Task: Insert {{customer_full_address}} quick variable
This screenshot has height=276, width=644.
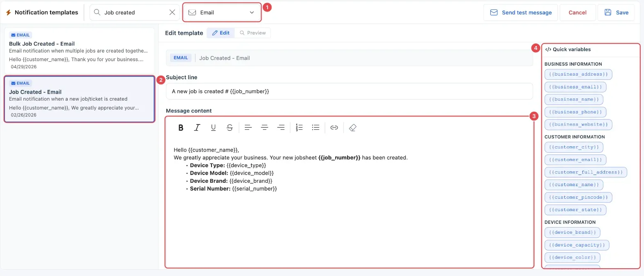Action: tap(586, 172)
